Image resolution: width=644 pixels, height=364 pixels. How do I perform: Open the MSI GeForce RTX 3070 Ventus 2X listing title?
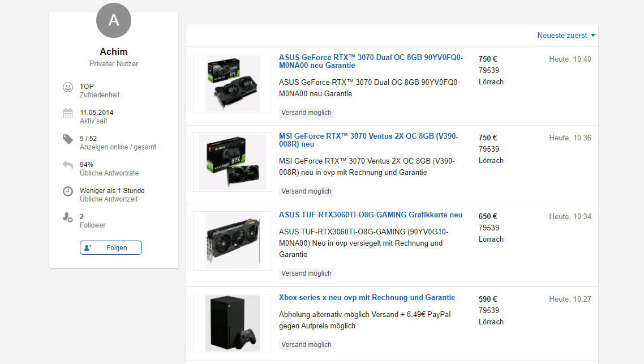click(x=368, y=140)
